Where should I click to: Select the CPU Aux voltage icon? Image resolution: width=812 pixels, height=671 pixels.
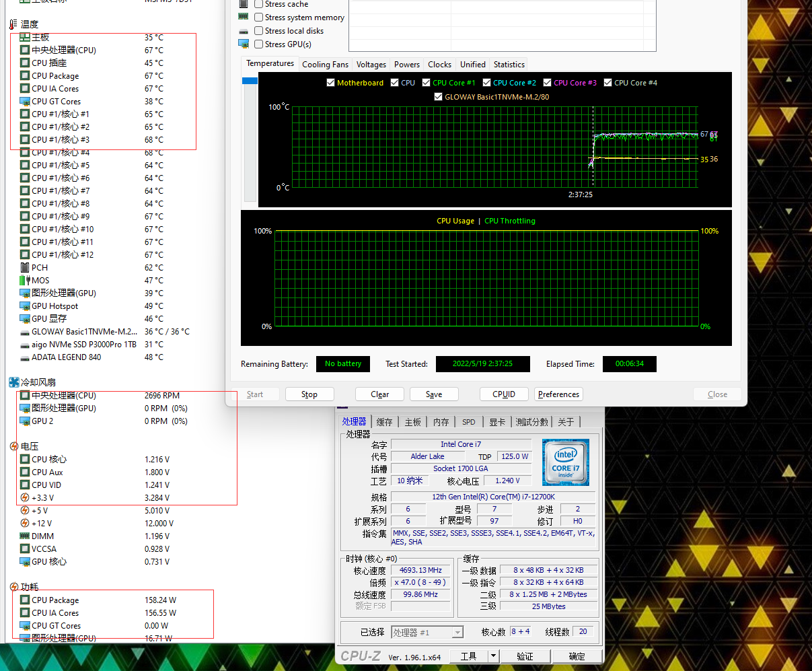tap(25, 472)
